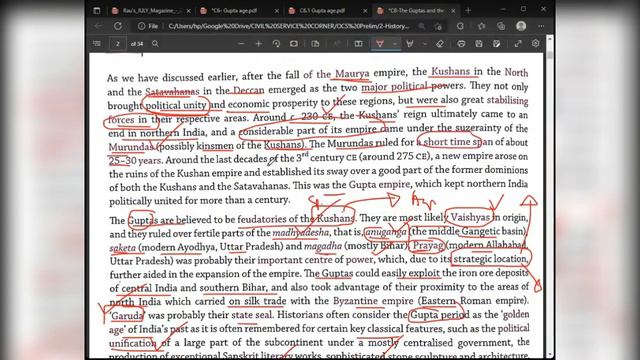
Task: Open the Favorites list
Action: (x=482, y=26)
